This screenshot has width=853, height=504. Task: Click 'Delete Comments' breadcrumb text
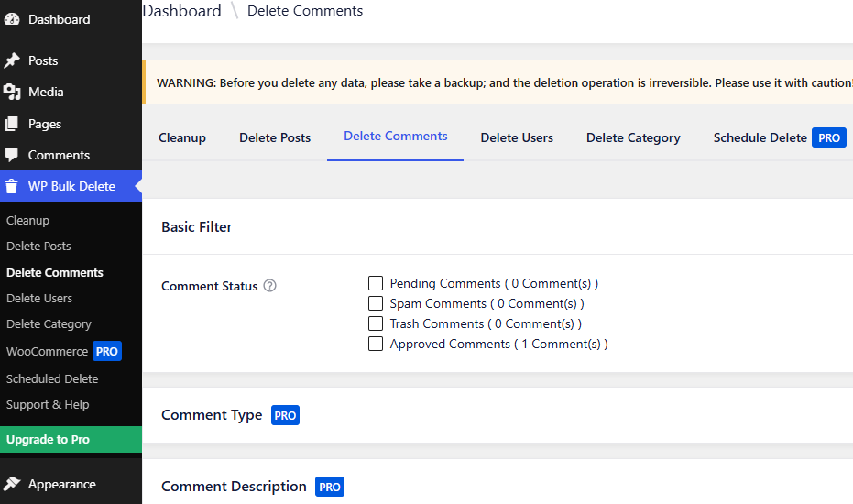pyautogui.click(x=305, y=11)
